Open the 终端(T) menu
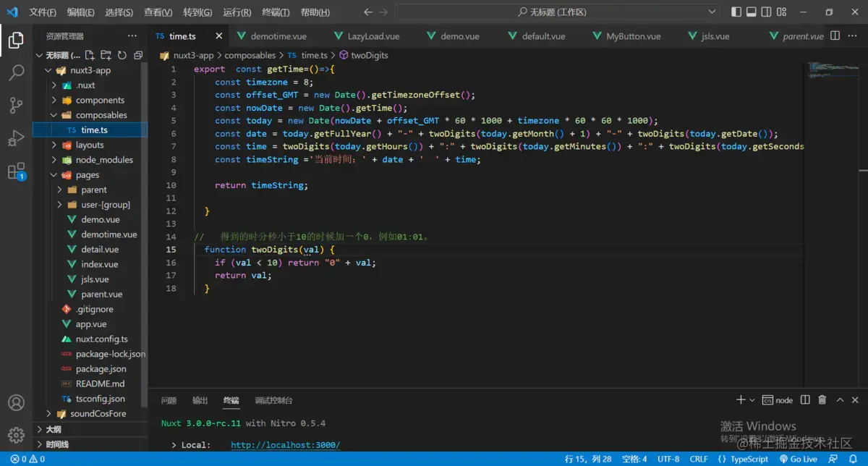 (276, 12)
